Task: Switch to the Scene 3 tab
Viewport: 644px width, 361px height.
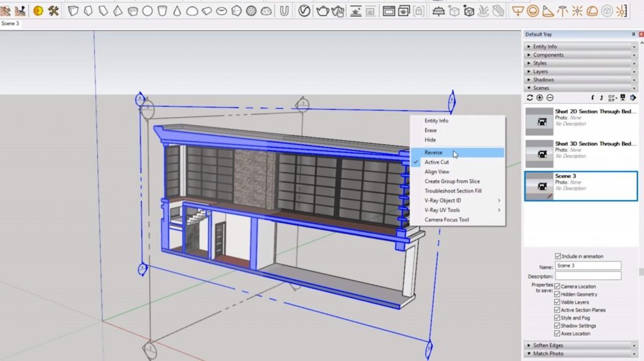Action: [x=10, y=23]
